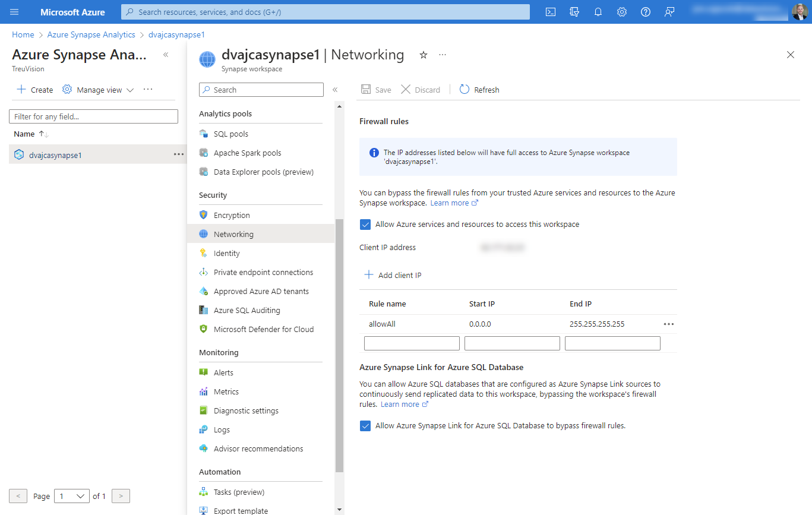Open the portal hamburger menu

tap(14, 12)
